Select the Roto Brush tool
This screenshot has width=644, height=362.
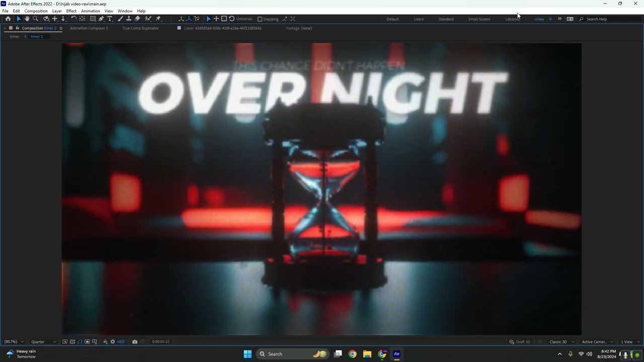[148, 19]
